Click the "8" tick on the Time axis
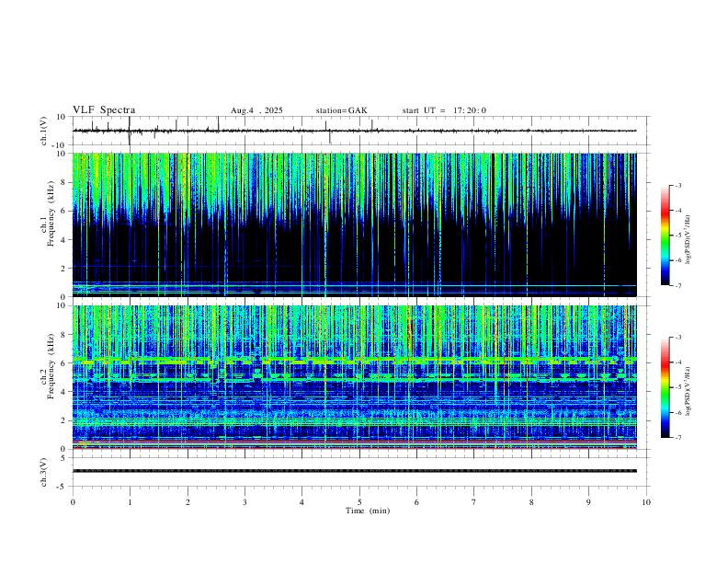Viewport: 728px width, 563px height. click(x=531, y=502)
